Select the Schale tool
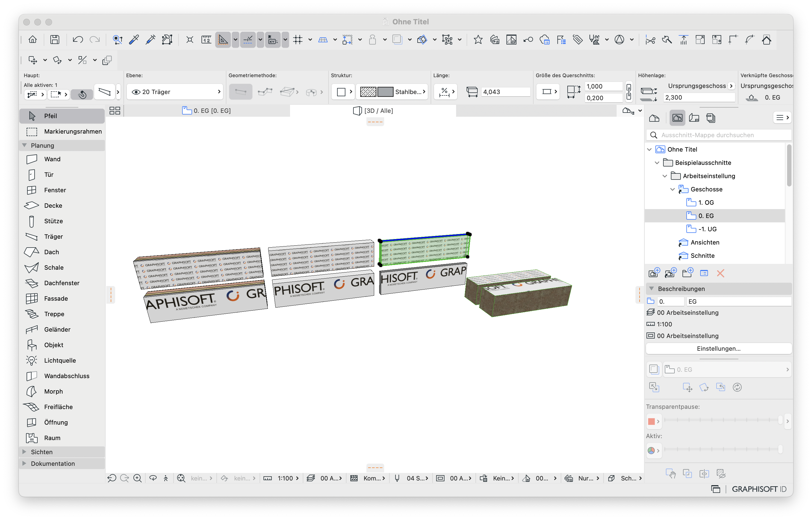Screen dimensions: 812x520 point(62,268)
